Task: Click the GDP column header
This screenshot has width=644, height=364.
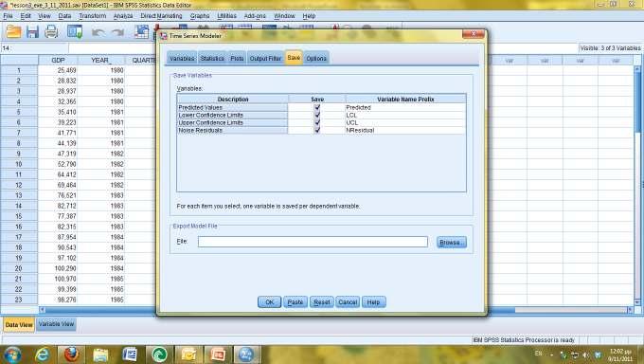Action: pos(58,60)
